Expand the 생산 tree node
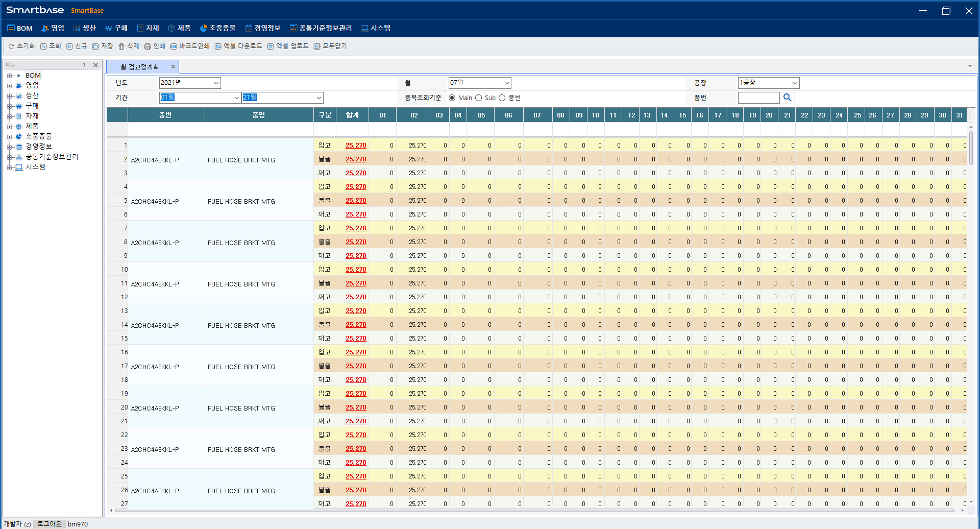980x529 pixels. (9, 96)
